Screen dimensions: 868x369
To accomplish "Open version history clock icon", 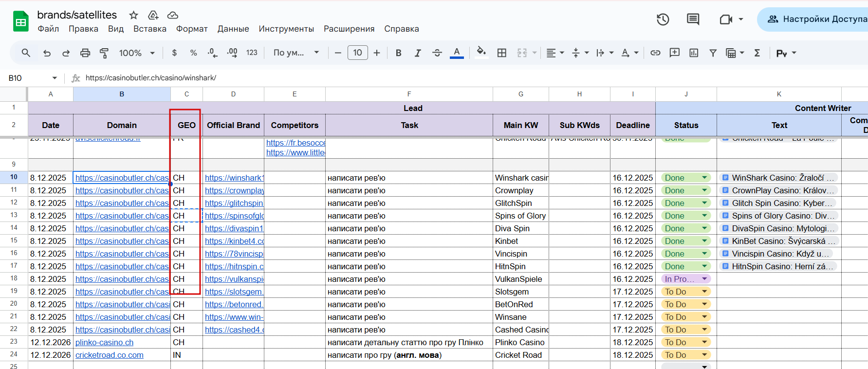I will point(663,19).
